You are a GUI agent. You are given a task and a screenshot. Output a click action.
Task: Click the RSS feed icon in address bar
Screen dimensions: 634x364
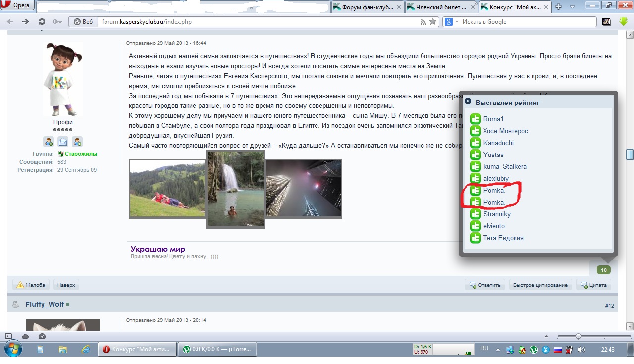pyautogui.click(x=423, y=22)
